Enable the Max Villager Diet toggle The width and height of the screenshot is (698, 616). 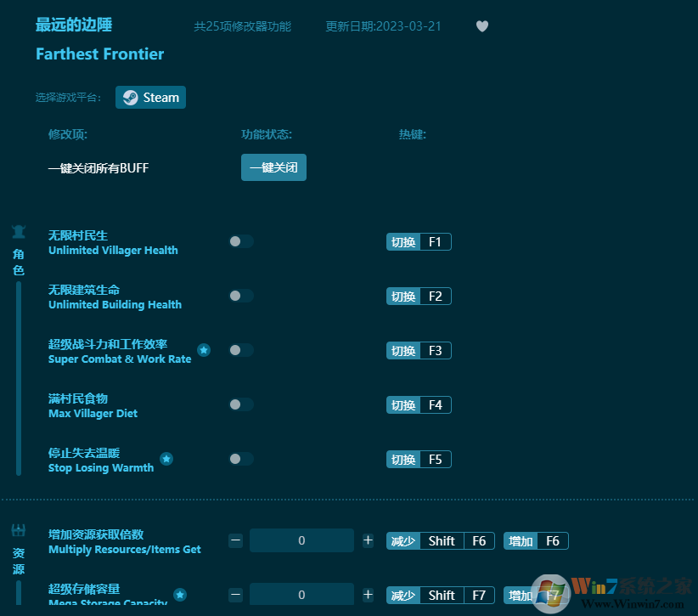tap(240, 404)
